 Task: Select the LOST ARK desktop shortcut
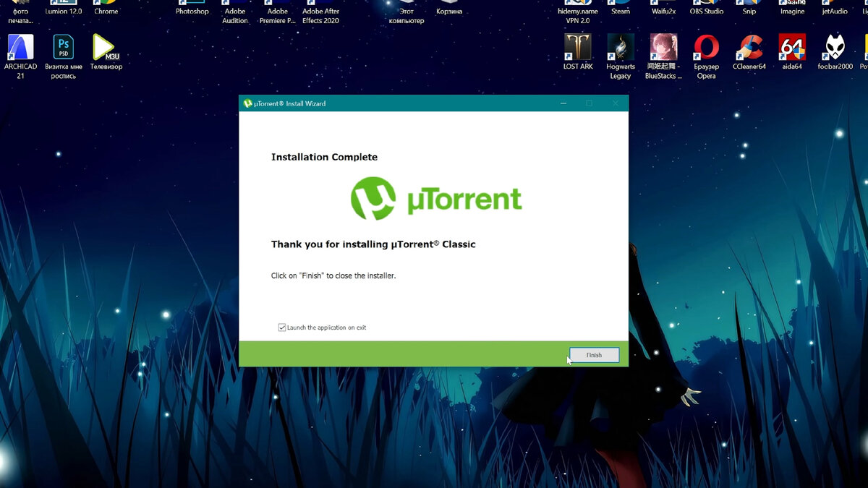coord(578,52)
